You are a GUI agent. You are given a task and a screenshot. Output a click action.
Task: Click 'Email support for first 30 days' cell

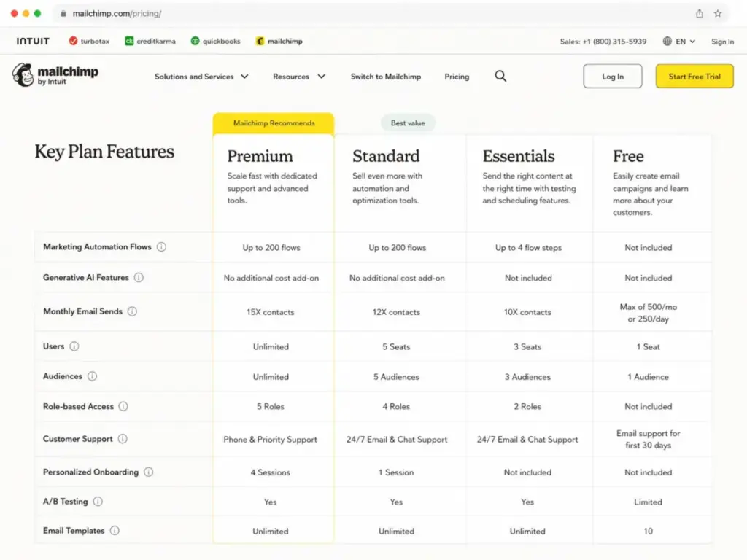tap(648, 439)
